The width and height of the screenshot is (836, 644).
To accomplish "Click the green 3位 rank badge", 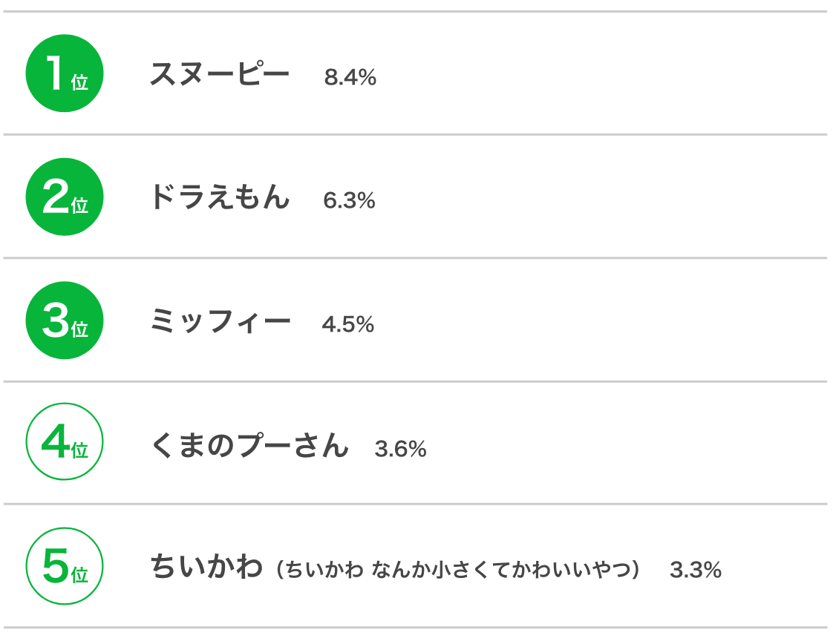I will click(65, 320).
